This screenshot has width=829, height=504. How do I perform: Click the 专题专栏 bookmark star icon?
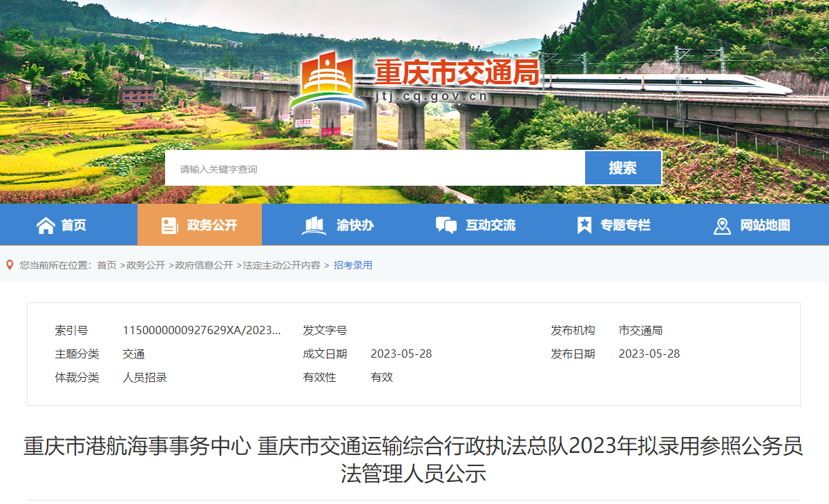point(584,225)
